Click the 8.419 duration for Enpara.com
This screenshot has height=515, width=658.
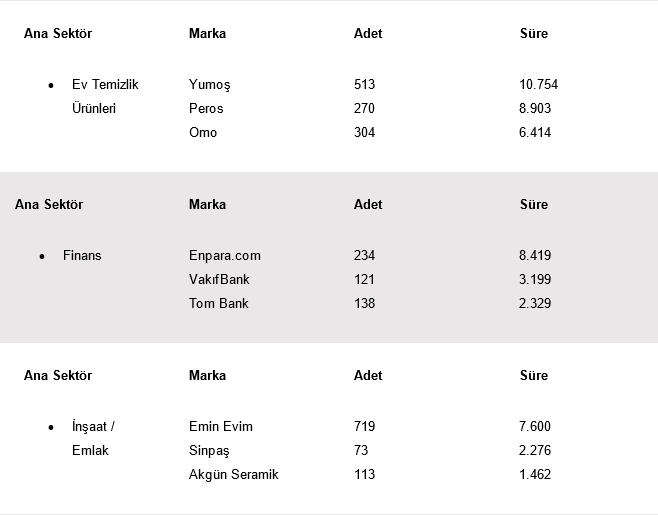pos(535,256)
